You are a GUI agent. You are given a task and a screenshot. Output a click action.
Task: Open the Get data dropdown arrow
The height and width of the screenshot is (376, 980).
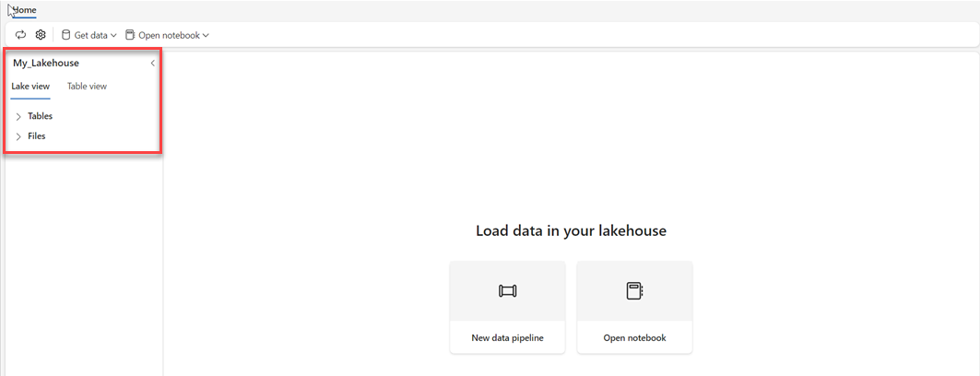coord(113,36)
